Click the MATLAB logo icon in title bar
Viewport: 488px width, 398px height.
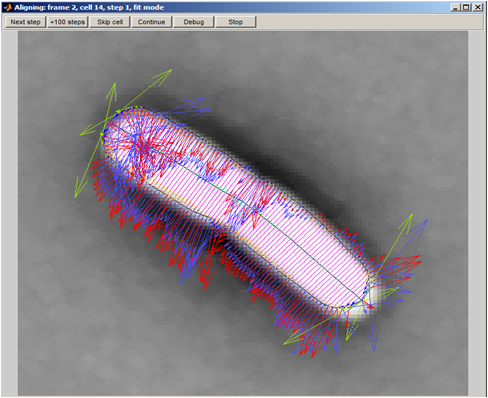tap(8, 7)
